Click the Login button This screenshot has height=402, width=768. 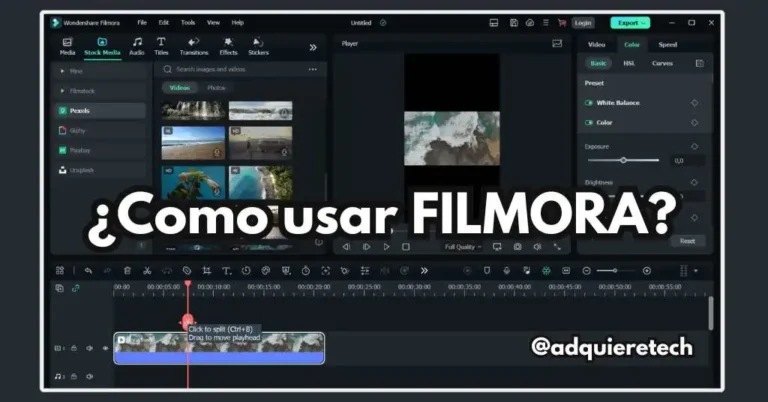583,23
